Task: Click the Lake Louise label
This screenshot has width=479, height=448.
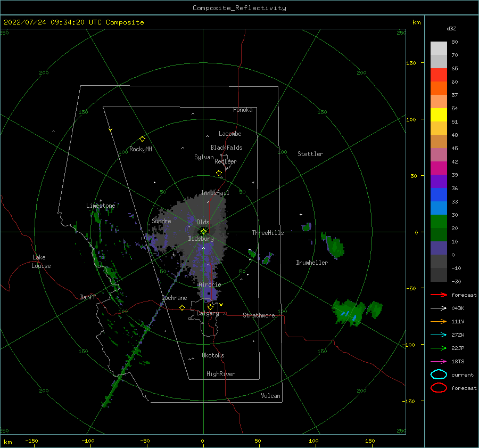Action: [x=41, y=262]
